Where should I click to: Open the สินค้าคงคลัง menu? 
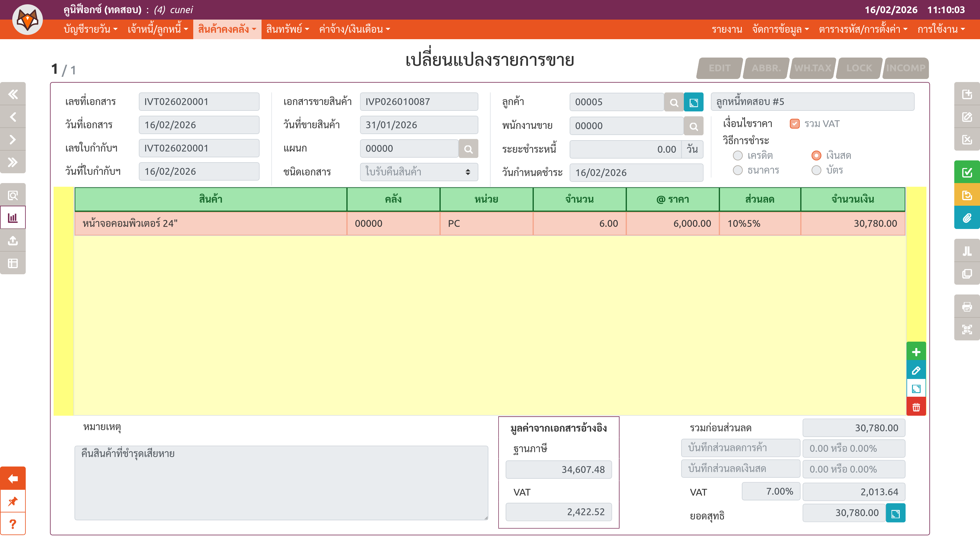[x=227, y=29]
